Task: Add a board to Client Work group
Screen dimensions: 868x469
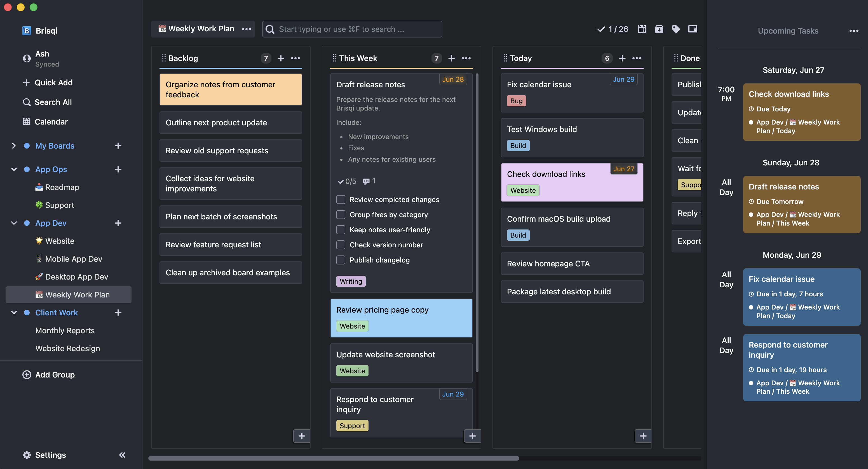Action: (118, 313)
